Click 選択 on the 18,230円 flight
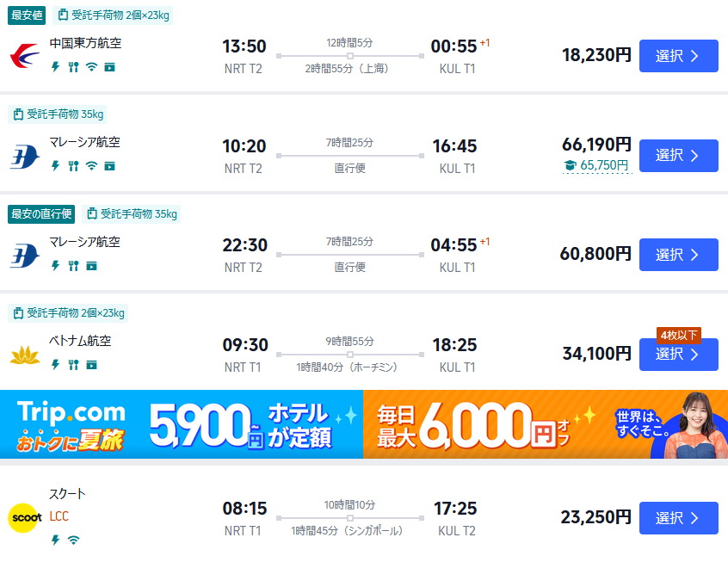 (678, 56)
